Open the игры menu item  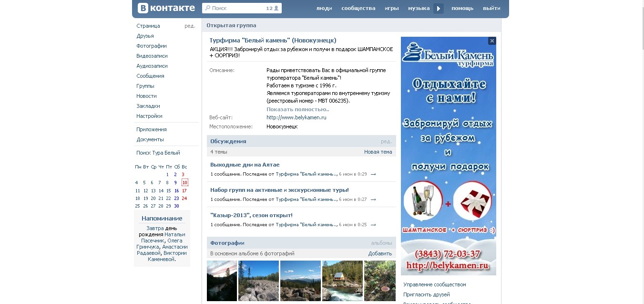click(392, 8)
